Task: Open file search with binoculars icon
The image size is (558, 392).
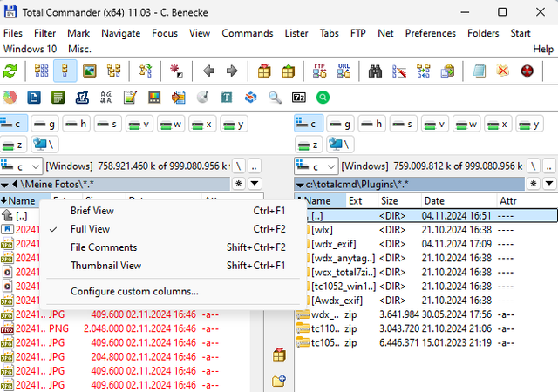Action: (x=375, y=71)
